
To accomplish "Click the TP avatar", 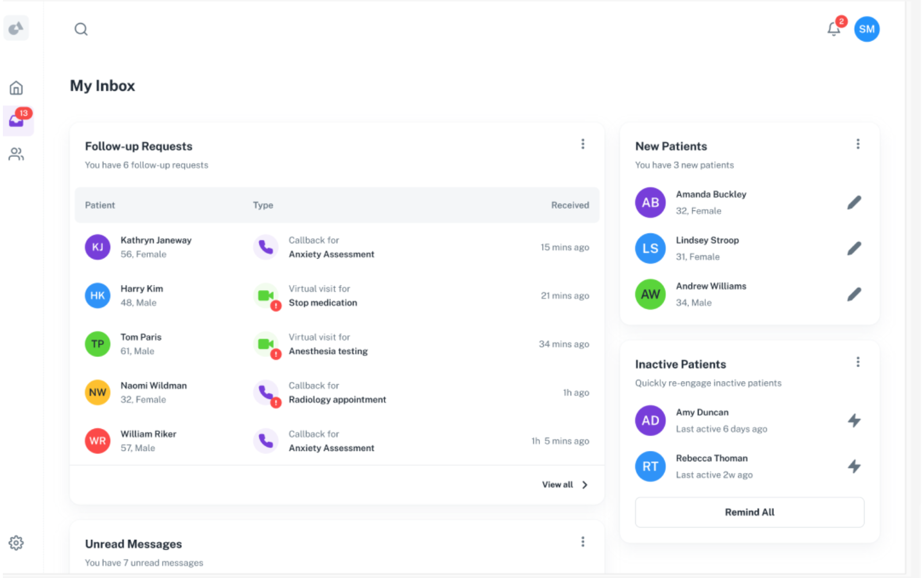I will click(x=98, y=344).
